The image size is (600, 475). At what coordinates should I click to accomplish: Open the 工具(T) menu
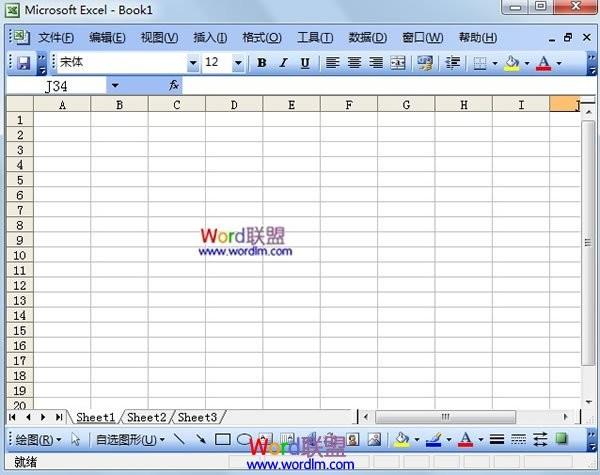pyautogui.click(x=315, y=38)
